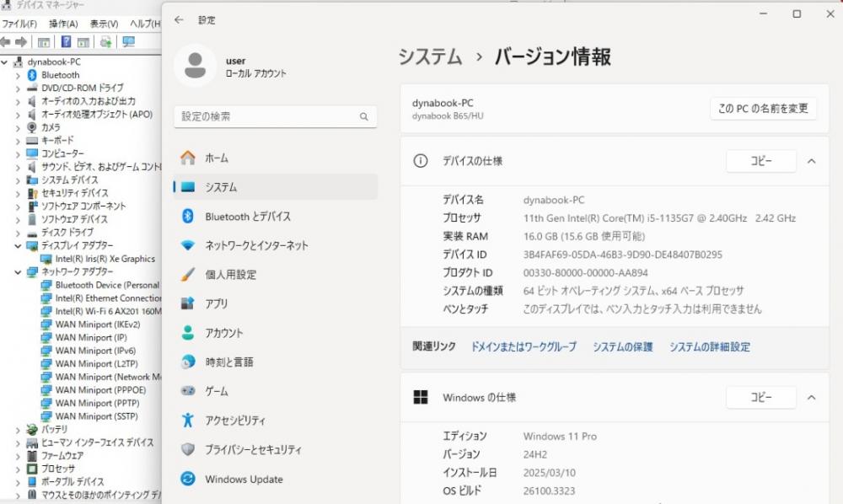The image size is (843, 504).
Task: Open the File (ファイル) menu in Device Manager
Action: coord(19,24)
